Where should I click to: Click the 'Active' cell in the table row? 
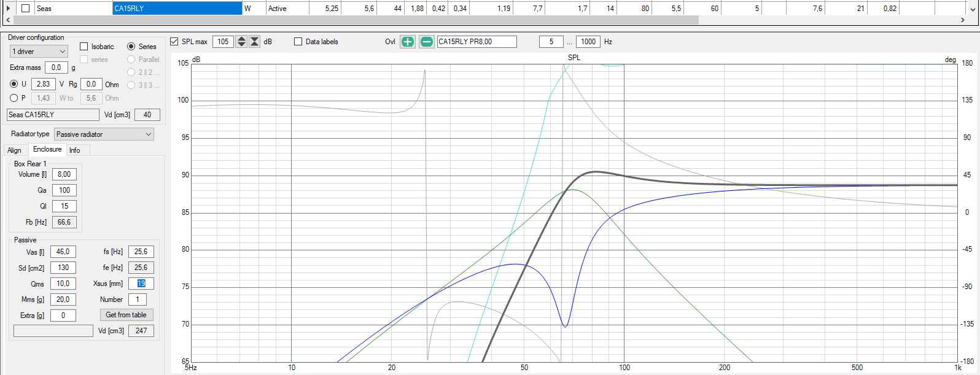287,9
